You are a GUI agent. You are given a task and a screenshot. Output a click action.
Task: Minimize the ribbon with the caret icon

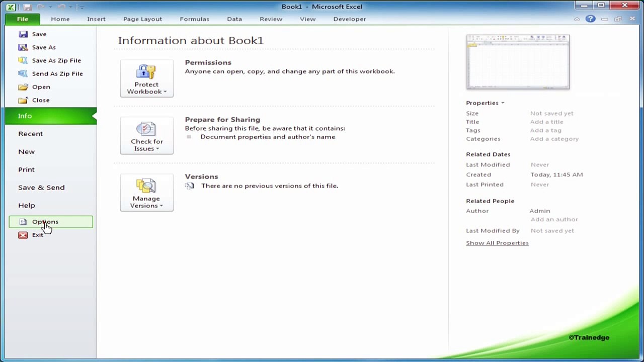(x=577, y=19)
